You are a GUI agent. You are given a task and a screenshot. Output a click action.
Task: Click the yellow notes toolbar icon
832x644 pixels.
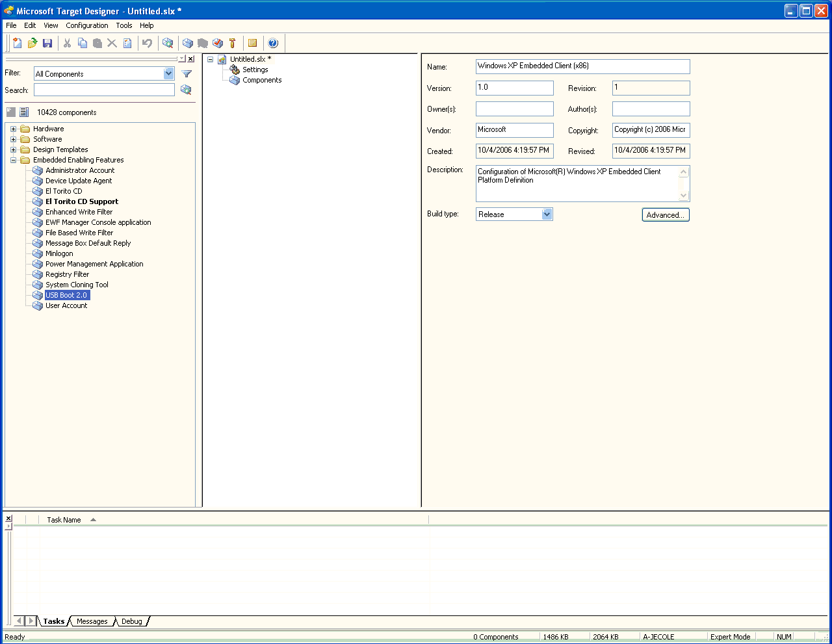click(253, 43)
